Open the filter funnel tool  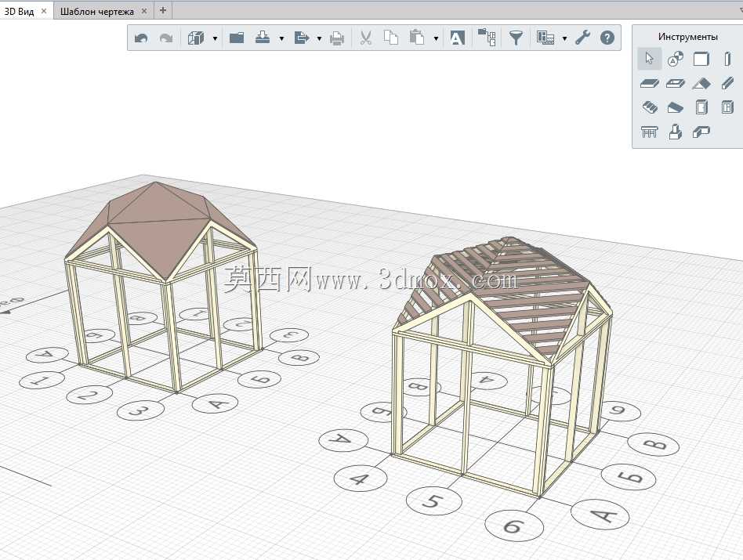click(516, 38)
